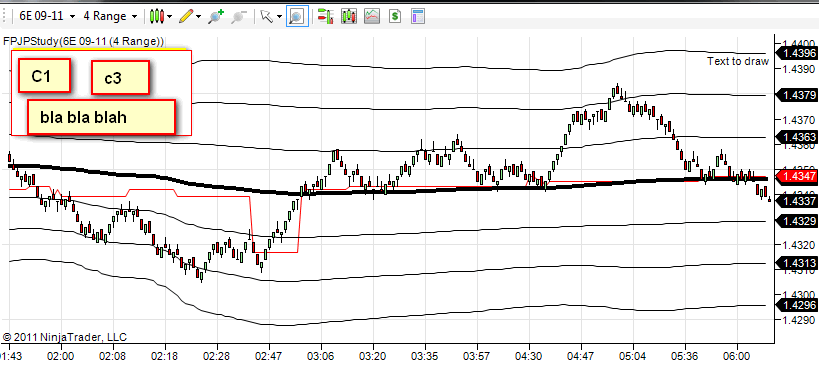Click the 1.4363 price marker

pos(797,137)
